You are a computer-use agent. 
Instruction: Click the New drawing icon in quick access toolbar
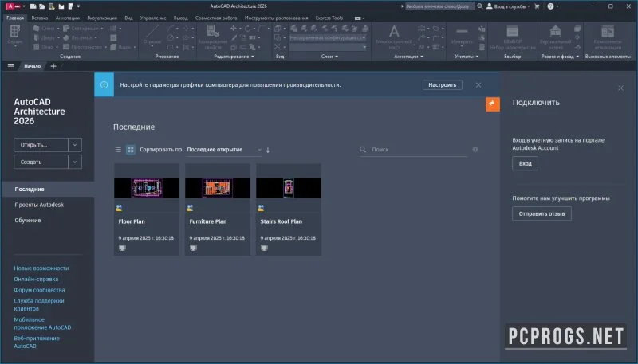coord(33,6)
